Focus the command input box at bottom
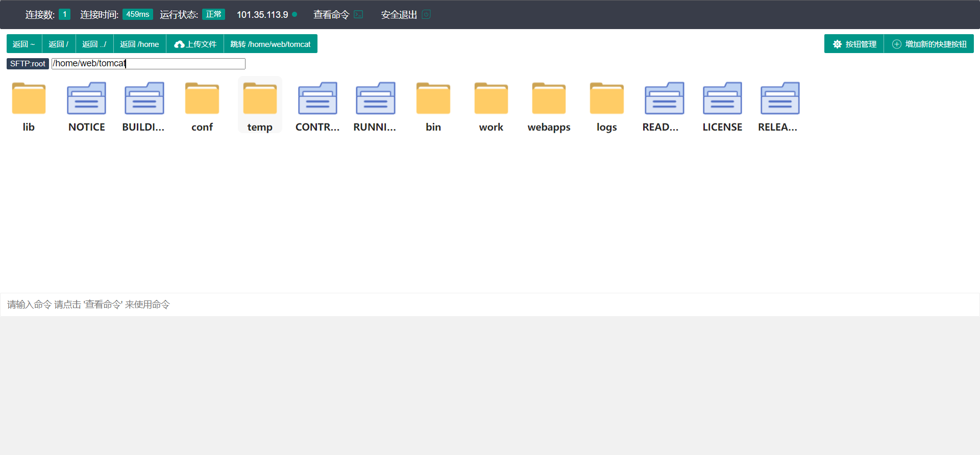This screenshot has height=455, width=980. coord(490,305)
